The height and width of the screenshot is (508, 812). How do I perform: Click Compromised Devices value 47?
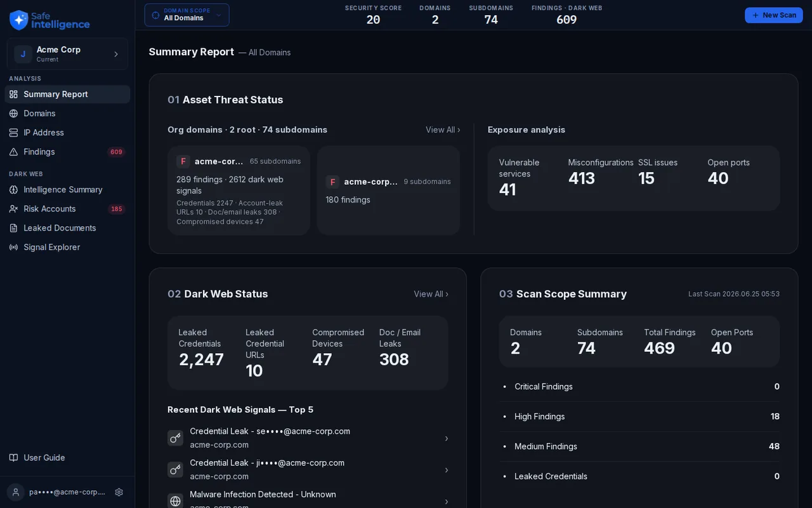[x=322, y=359]
